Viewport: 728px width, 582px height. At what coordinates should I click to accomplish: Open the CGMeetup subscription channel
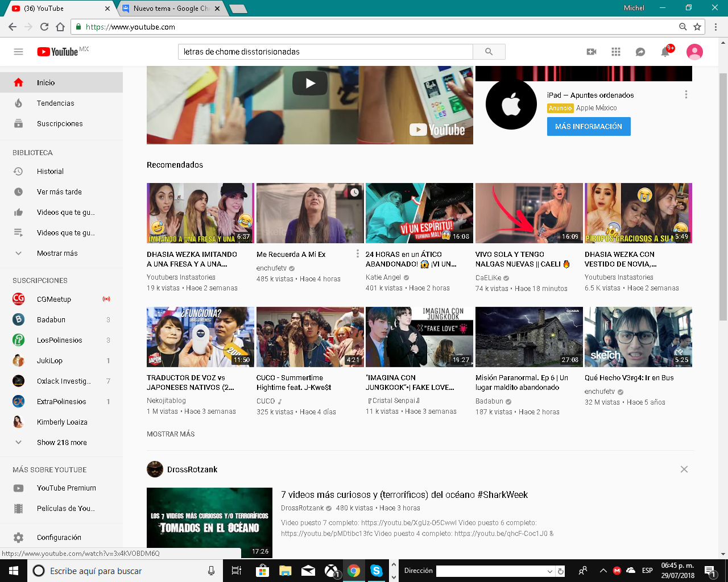tap(61, 300)
